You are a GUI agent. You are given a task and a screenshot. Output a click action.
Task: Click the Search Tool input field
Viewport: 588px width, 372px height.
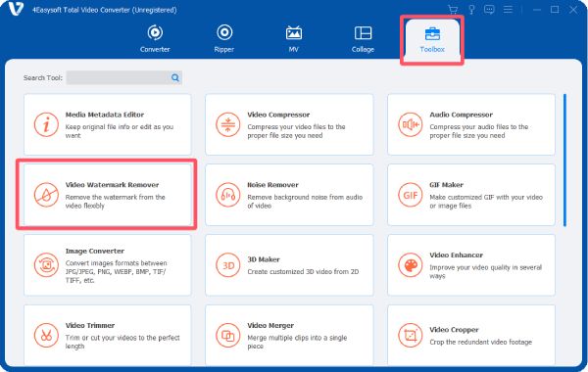coord(124,77)
